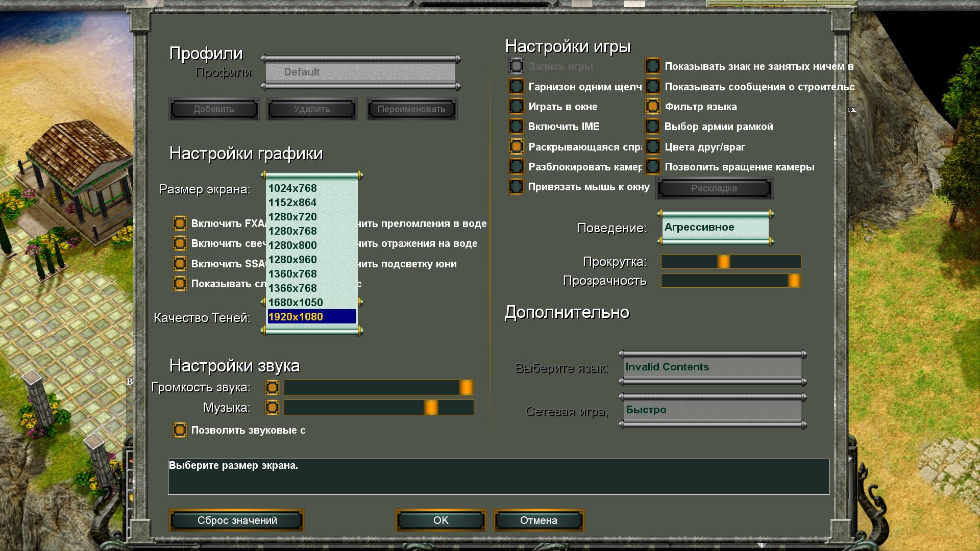Click the Качество Теней label
Viewport: 980px width, 551px height.
tap(202, 318)
